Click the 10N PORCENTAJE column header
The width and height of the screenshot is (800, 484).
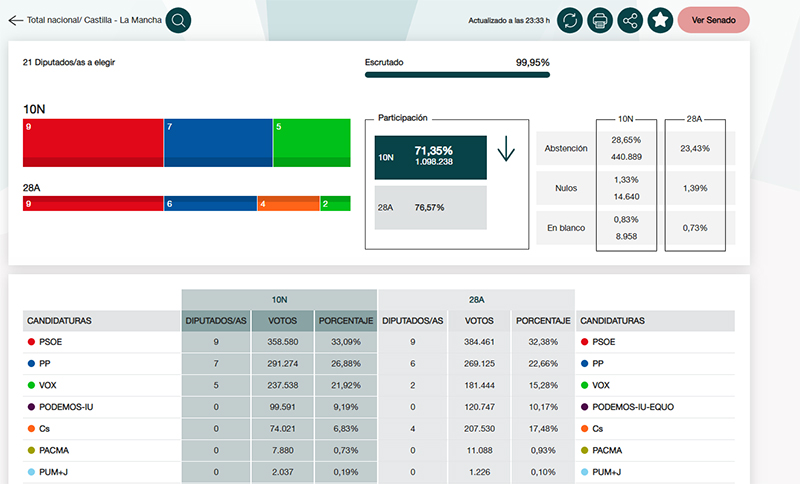click(345, 321)
